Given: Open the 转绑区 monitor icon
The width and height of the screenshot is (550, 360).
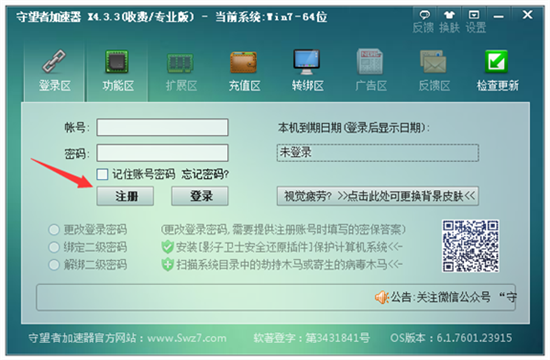Looking at the screenshot, I should click(x=307, y=62).
